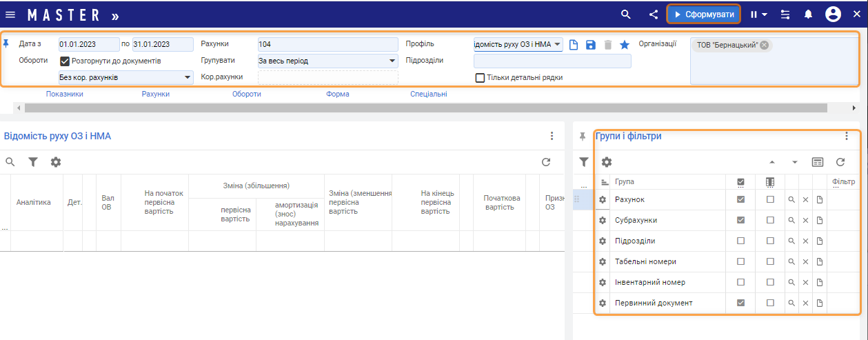Open the user account avatar menu
Screen dimensions: 868x340
click(x=833, y=14)
